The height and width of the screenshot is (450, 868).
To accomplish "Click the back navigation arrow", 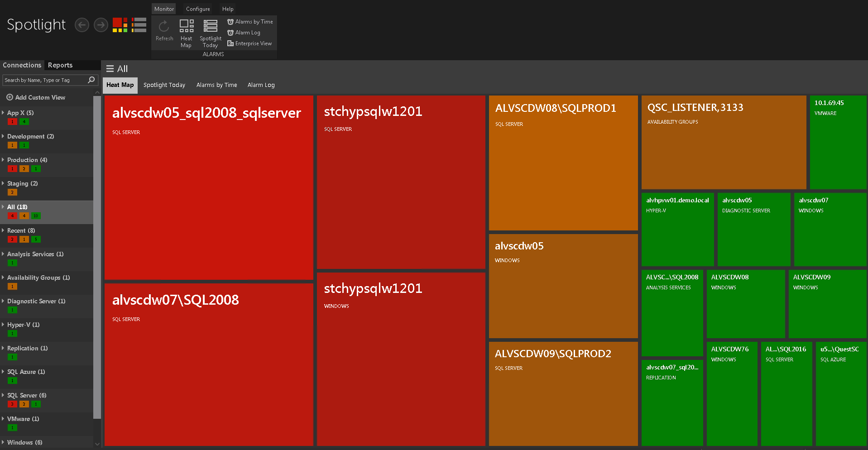I will pos(82,25).
